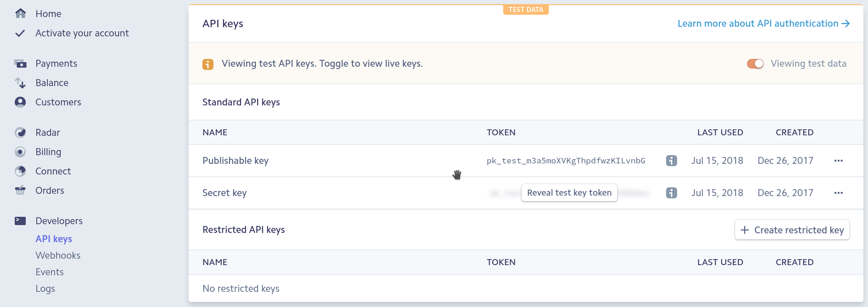
Task: Click the Payments wallet icon
Action: click(20, 64)
